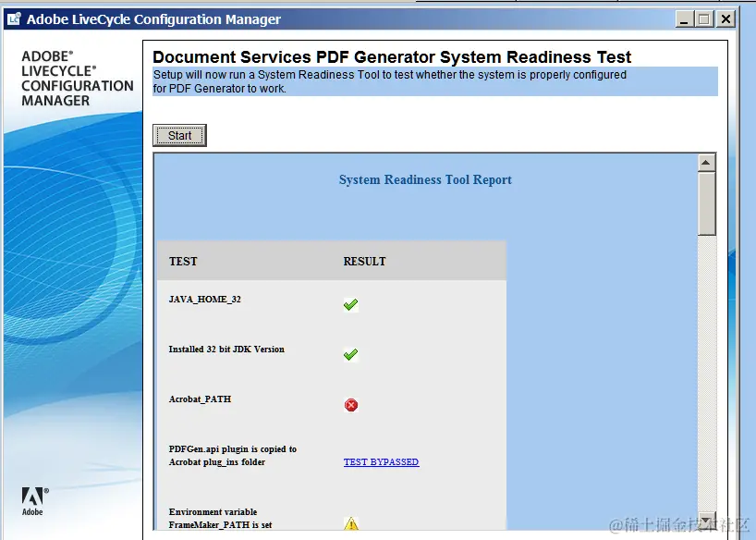The height and width of the screenshot is (540, 756).
Task: Select the JAVA_HOME_32 test name
Action: click(x=204, y=300)
